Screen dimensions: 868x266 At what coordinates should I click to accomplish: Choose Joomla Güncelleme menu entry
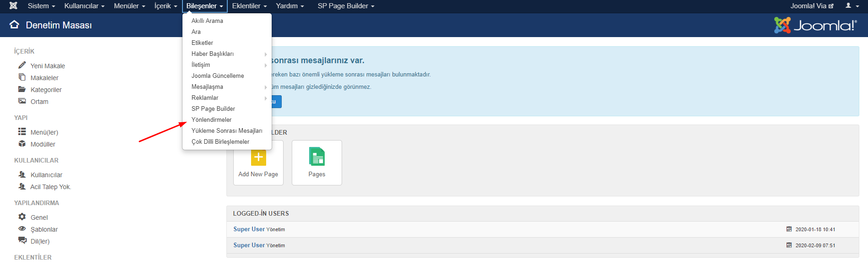pyautogui.click(x=218, y=76)
